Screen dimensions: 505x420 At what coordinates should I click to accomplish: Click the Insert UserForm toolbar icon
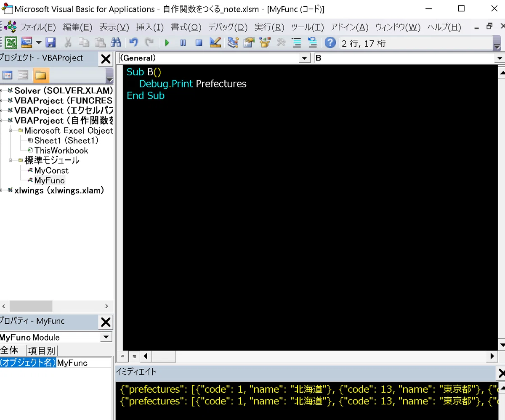pos(26,42)
